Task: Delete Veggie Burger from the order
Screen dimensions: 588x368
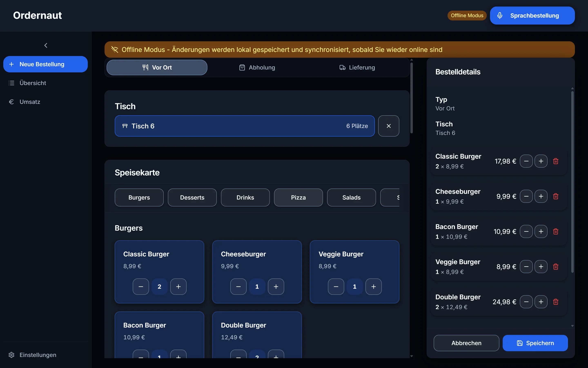Action: [x=556, y=267]
